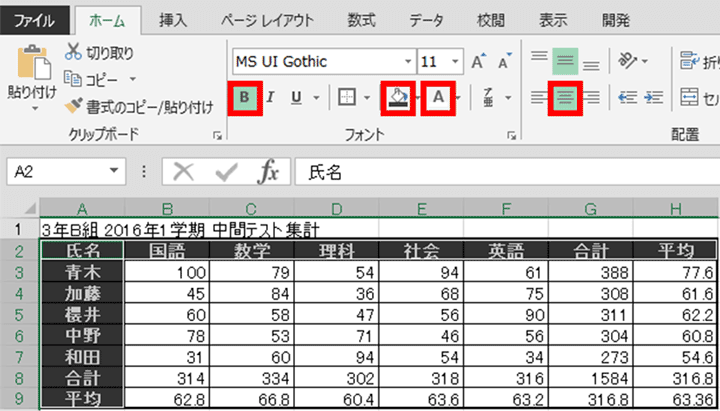Click the wrap text icon
This screenshot has width=720, height=411.
click(x=689, y=61)
